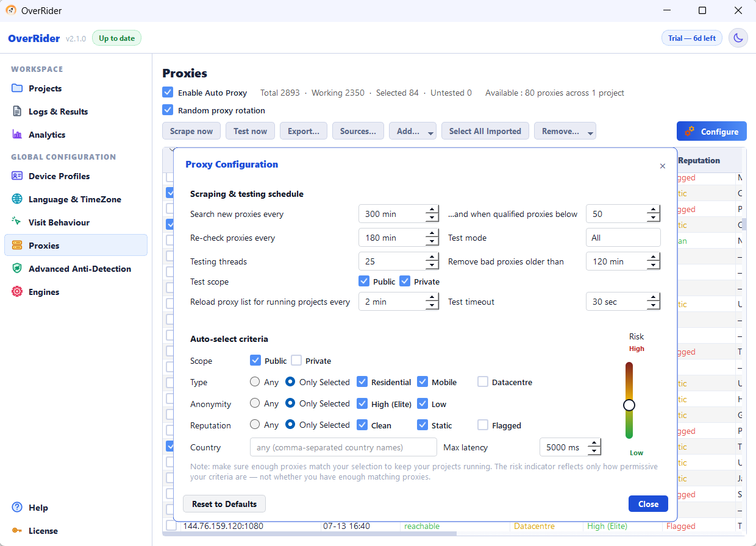This screenshot has width=756, height=546.
Task: Check the 144.76.159.120:1080 row checkbox
Action: 171,526
